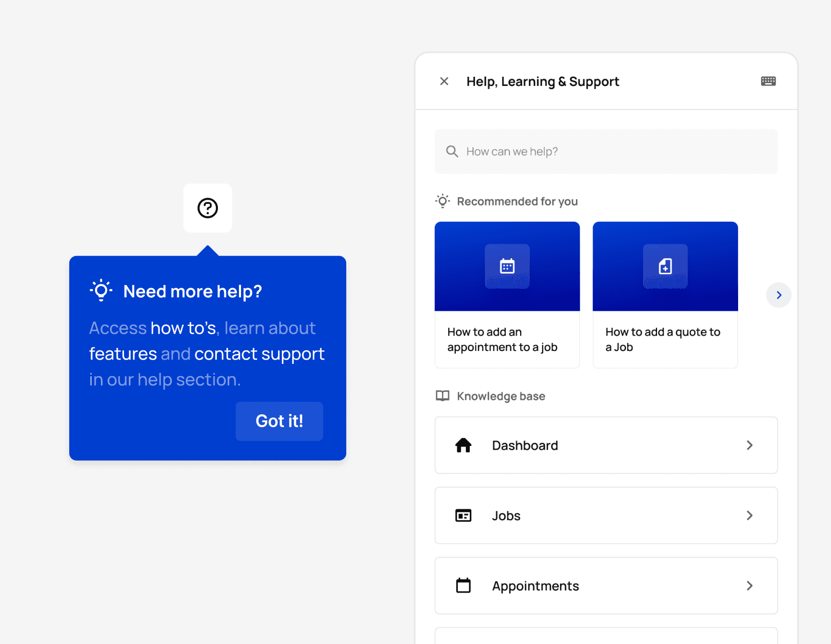Click the Knowledge base book icon
This screenshot has height=644, width=831.
pos(442,396)
